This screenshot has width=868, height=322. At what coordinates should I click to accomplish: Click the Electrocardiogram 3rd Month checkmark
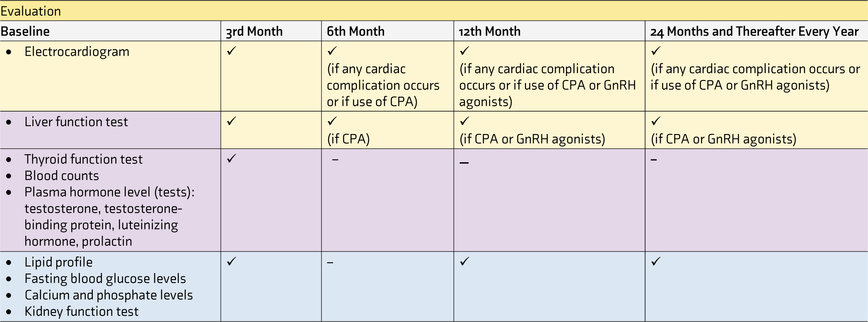232,51
